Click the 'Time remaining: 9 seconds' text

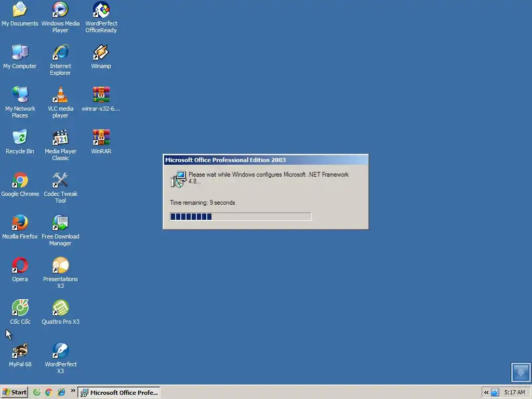point(203,203)
